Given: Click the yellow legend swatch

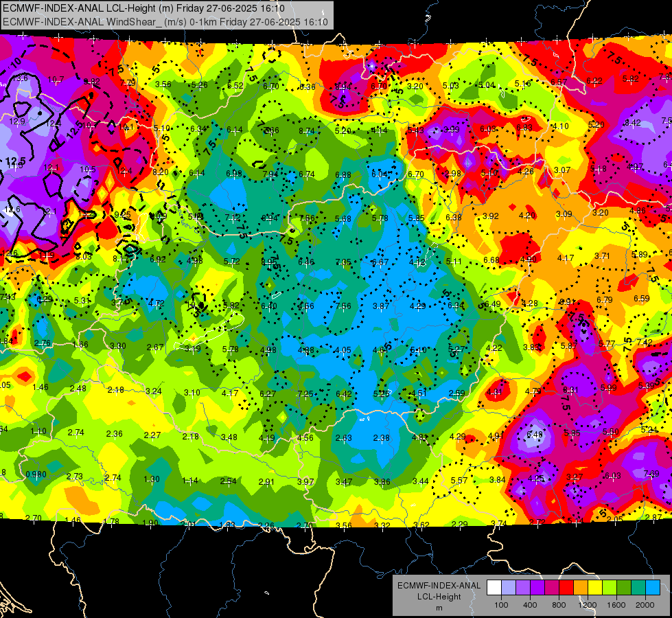Looking at the screenshot, I should 595,588.
